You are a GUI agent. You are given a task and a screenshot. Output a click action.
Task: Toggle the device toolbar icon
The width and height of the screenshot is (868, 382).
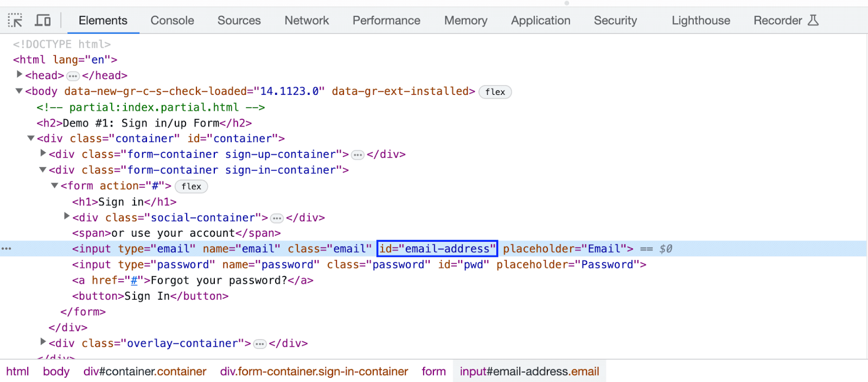[43, 21]
